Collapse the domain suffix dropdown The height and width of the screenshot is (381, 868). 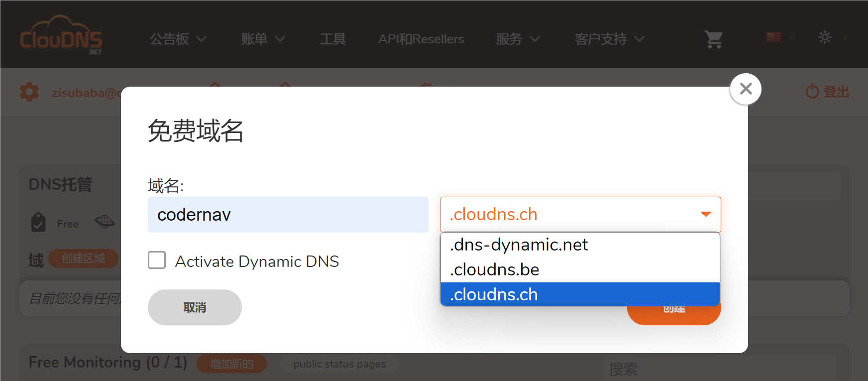705,214
